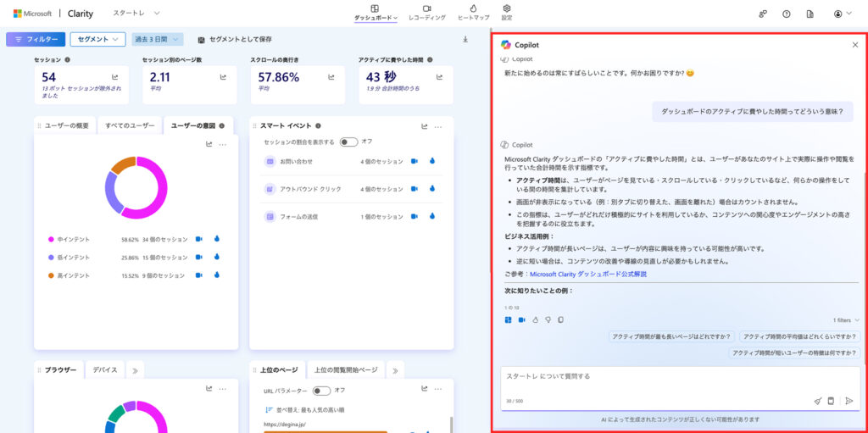The height and width of the screenshot is (433, 868).
Task: Open Microsoft Clarity ダッシュボード公式解説 link
Action: pyautogui.click(x=587, y=275)
